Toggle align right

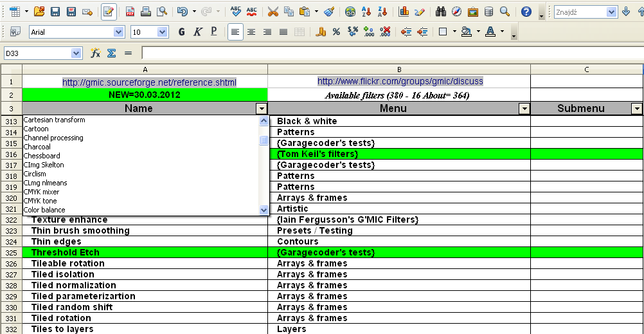267,32
